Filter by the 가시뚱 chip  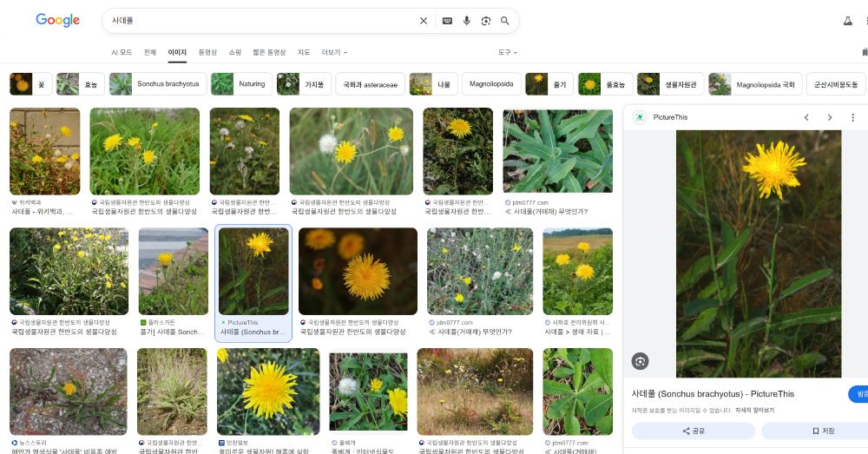pos(304,84)
